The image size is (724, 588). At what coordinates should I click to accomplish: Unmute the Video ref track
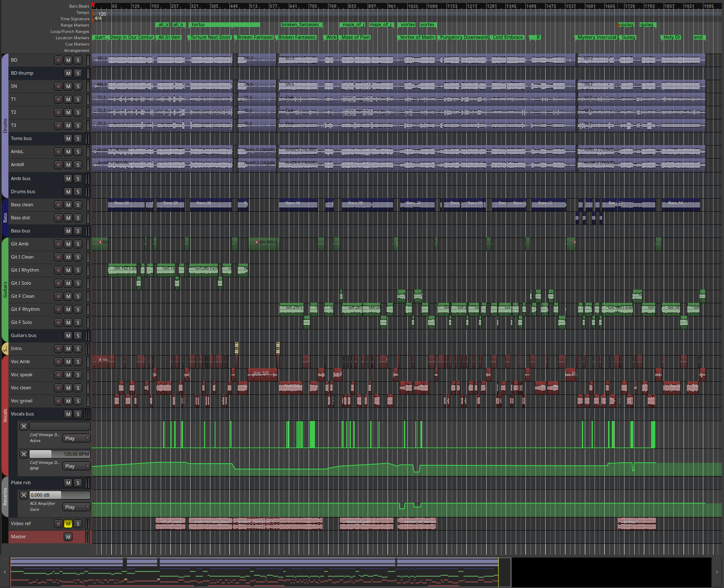click(68, 524)
